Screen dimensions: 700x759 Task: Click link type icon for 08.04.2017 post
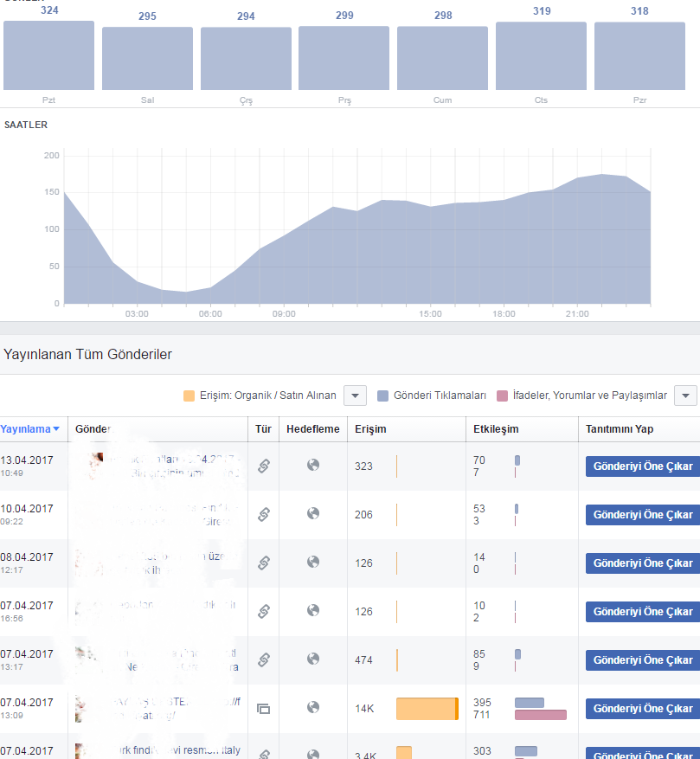[263, 563]
